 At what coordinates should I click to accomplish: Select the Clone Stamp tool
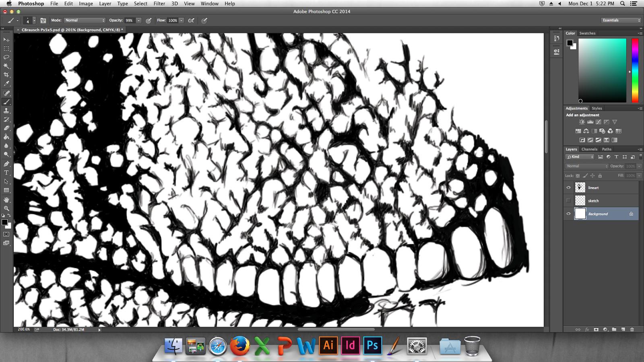6,111
